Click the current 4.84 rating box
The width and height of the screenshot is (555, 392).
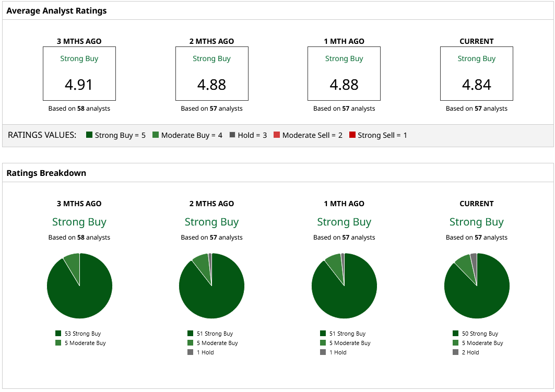(x=476, y=74)
